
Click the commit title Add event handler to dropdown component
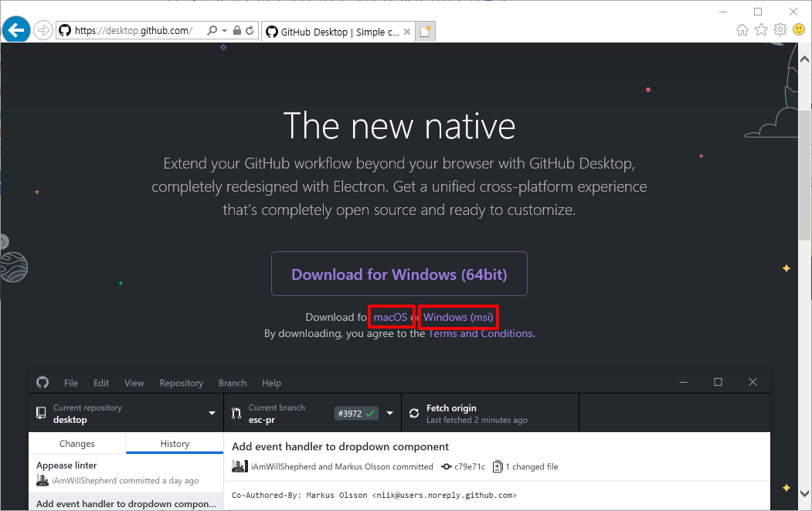(x=340, y=447)
